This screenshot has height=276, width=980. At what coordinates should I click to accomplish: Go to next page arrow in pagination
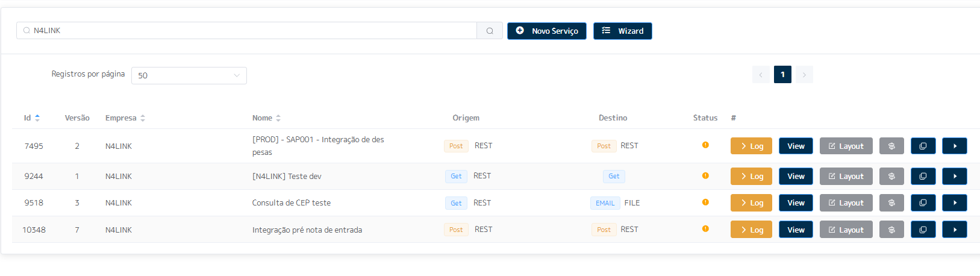point(804,75)
